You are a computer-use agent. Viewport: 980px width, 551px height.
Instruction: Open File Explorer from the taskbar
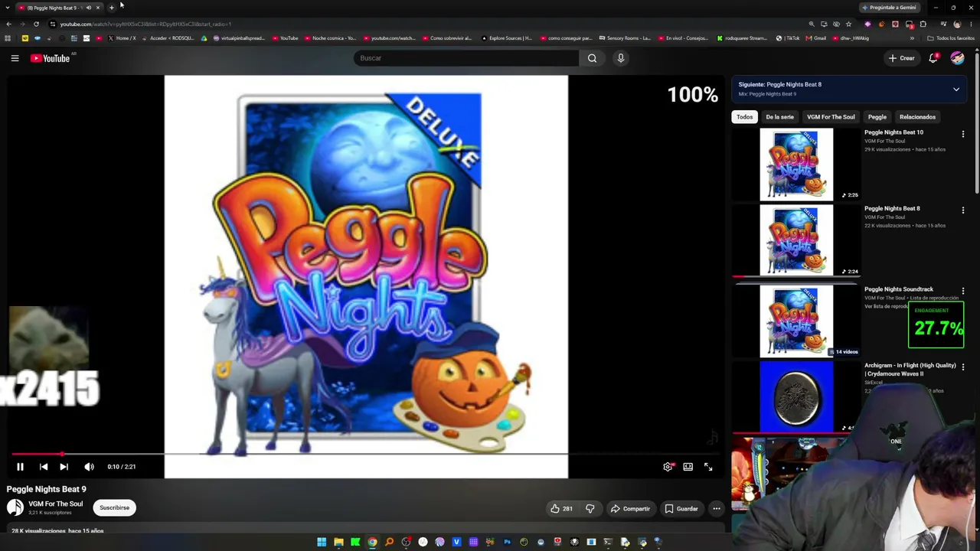pyautogui.click(x=338, y=543)
